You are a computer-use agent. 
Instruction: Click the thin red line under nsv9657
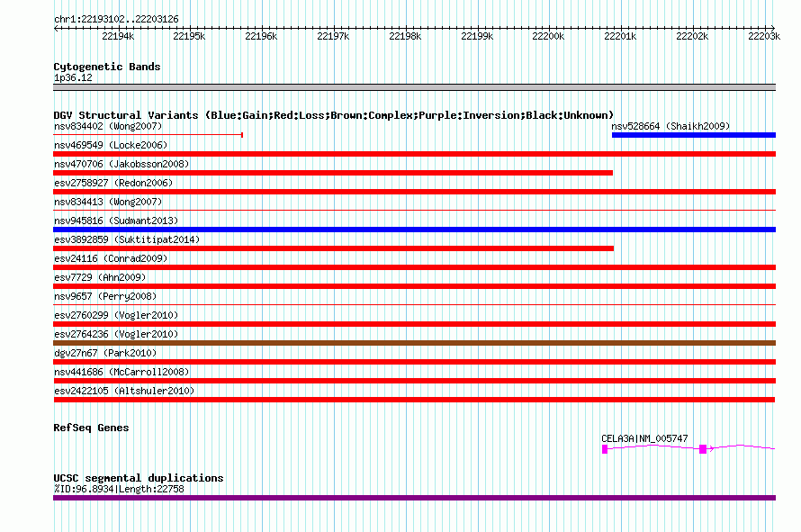click(414, 304)
